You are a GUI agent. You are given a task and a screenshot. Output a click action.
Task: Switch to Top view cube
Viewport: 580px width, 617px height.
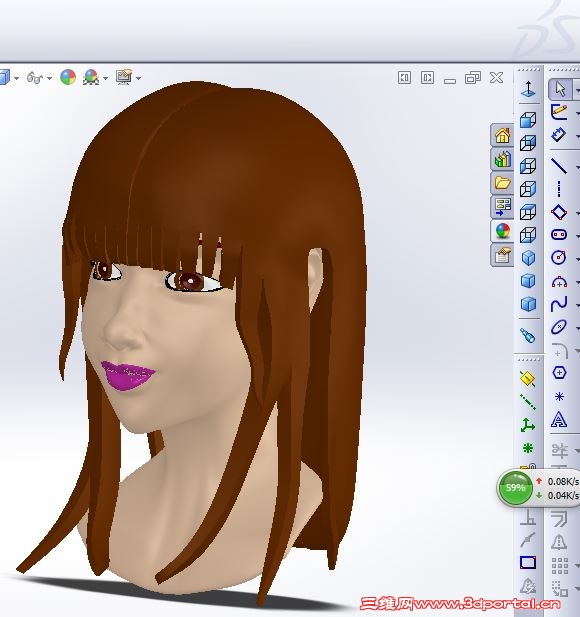[x=528, y=212]
